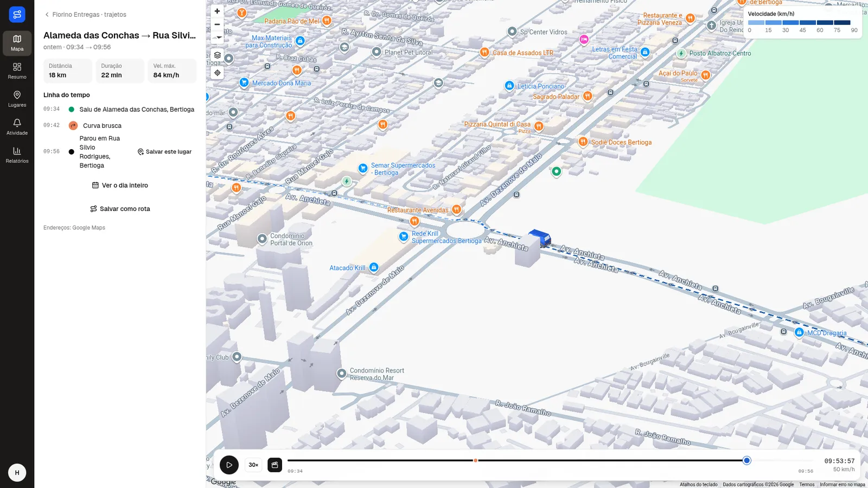The height and width of the screenshot is (488, 868).
Task: Zoom in on the map
Action: coord(217,11)
